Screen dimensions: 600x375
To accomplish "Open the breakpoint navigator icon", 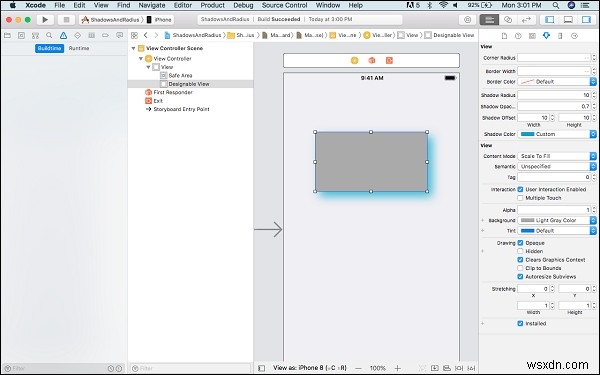I will tap(105, 36).
